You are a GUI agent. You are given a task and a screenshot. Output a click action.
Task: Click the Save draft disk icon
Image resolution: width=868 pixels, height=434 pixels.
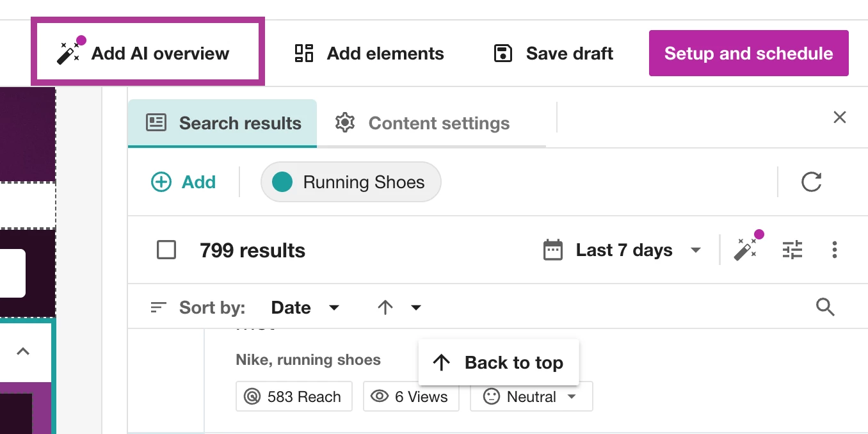[x=503, y=53]
